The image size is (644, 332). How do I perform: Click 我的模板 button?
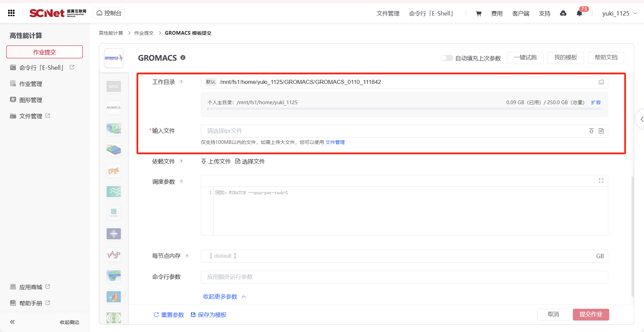point(566,58)
